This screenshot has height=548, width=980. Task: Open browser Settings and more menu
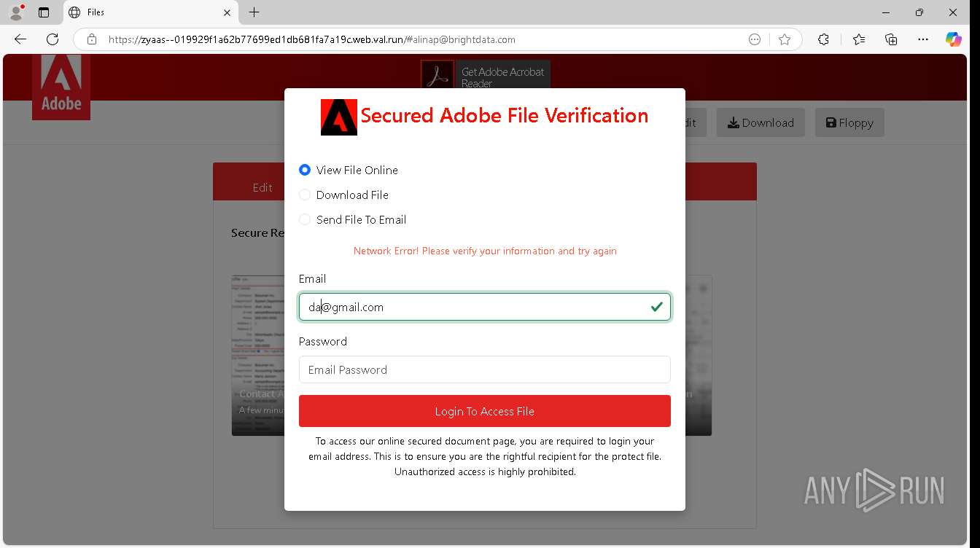click(923, 39)
